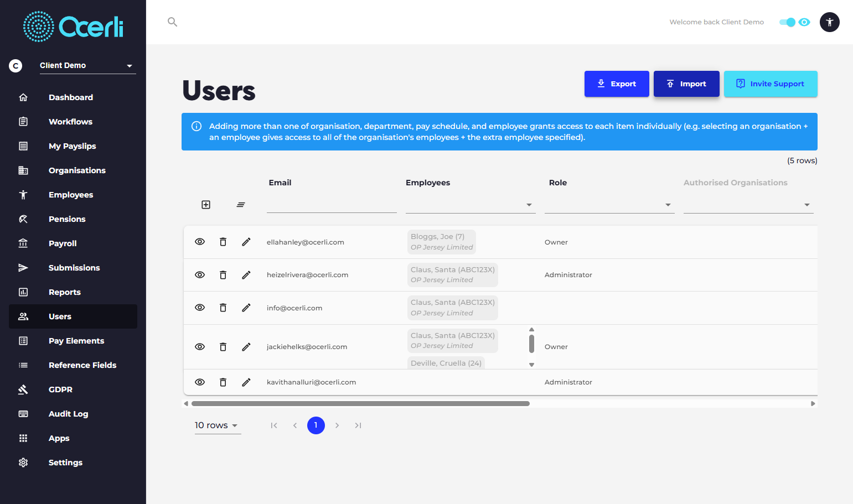This screenshot has height=504, width=853.
Task: Open the accessibility menu icon
Action: (x=829, y=22)
